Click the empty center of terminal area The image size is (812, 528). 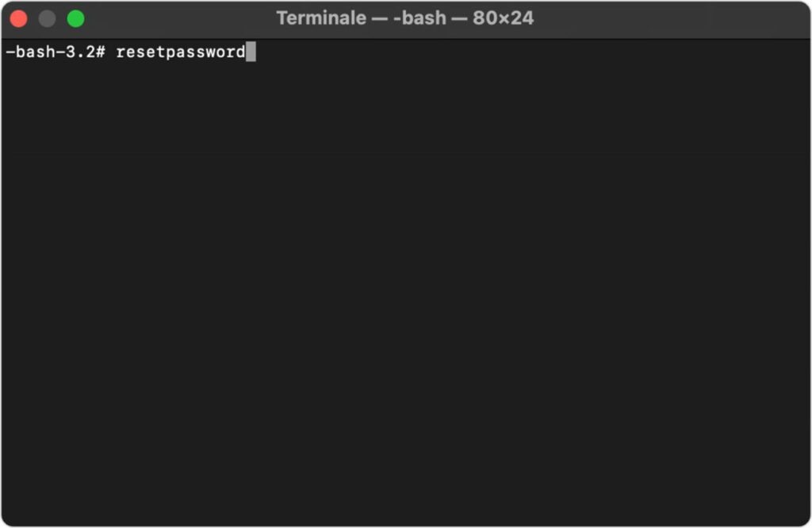[x=406, y=285]
